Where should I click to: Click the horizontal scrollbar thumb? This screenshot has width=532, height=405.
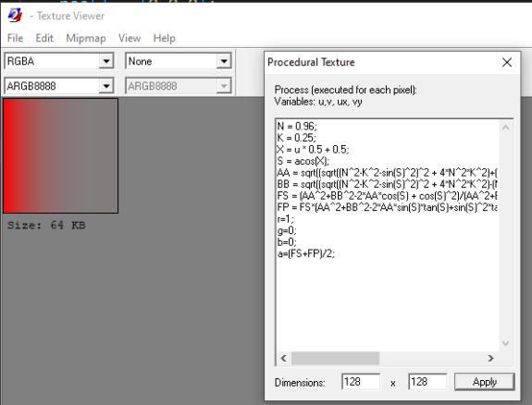[335, 358]
